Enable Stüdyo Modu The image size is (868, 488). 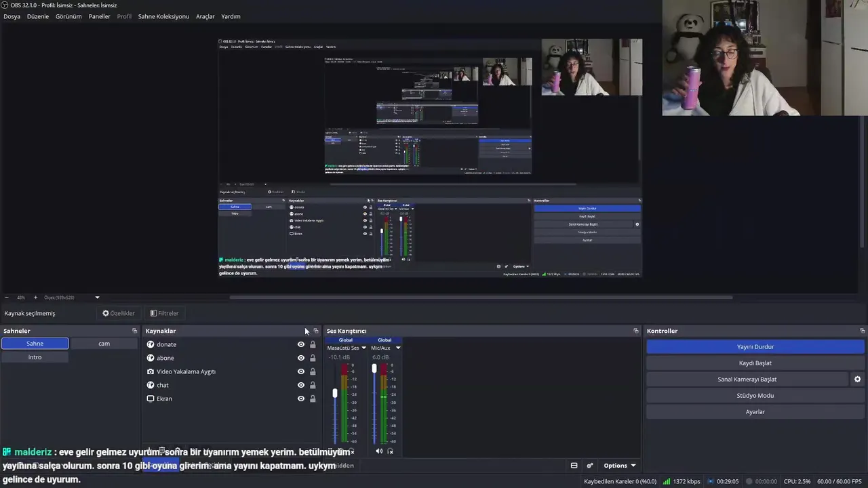coord(755,395)
